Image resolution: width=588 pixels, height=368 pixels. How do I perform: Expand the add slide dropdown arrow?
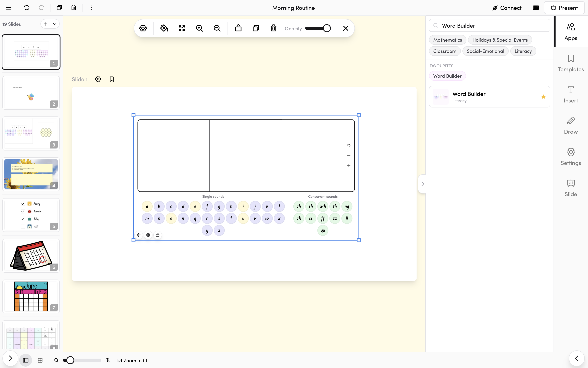(x=54, y=24)
